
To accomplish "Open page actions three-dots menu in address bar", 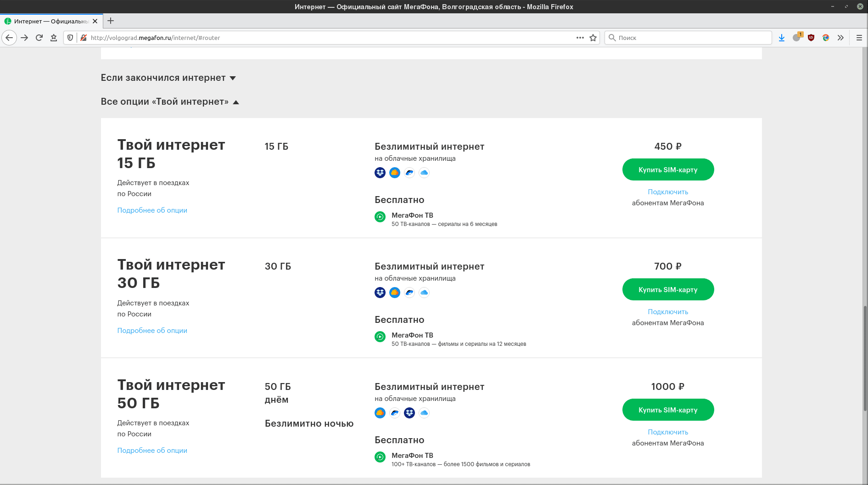I will click(580, 38).
